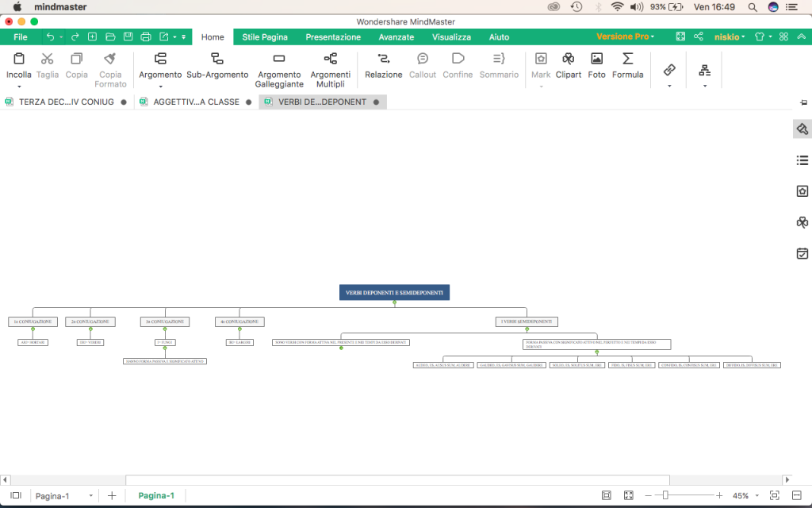Collapse the ribbon with the chevron
Screen dimensions: 812x508
(x=801, y=37)
